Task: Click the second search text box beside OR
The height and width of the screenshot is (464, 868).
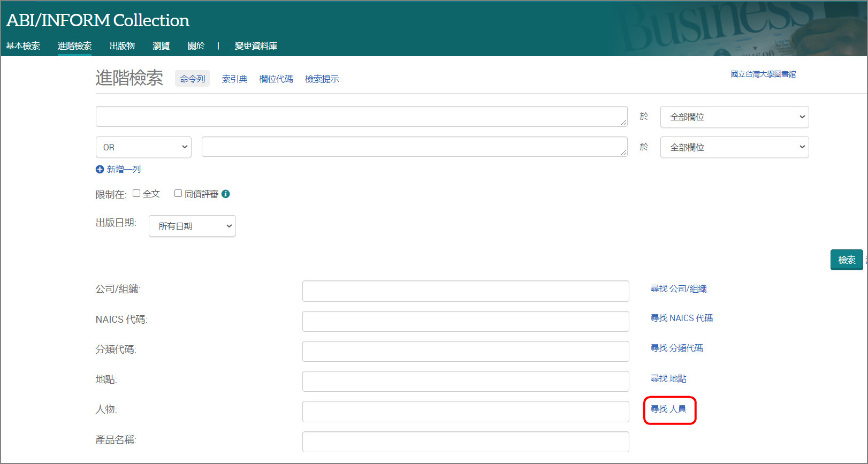Action: [x=415, y=147]
